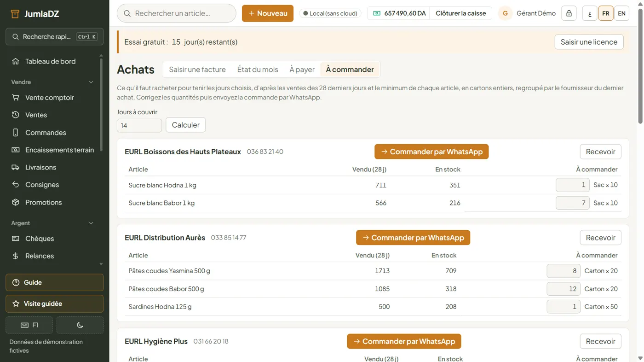Edit quantity for Sucre blanc Babor 1 kg
Viewport: 644px width, 362px height.
[573, 203]
